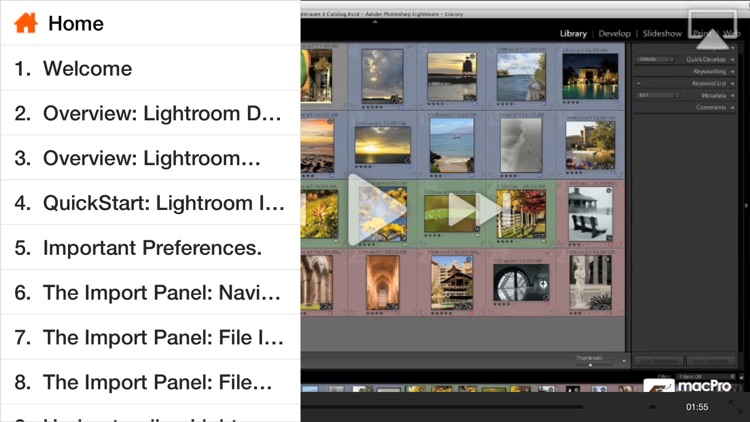
Task: Open lesson 7 The Import Panel: File I…
Action: tap(150, 337)
